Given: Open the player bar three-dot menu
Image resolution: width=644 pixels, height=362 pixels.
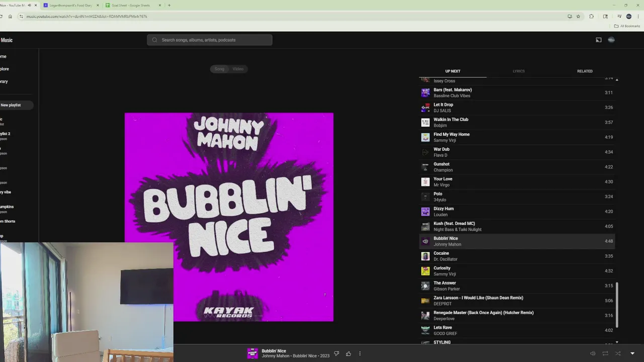Looking at the screenshot, I should point(360,353).
